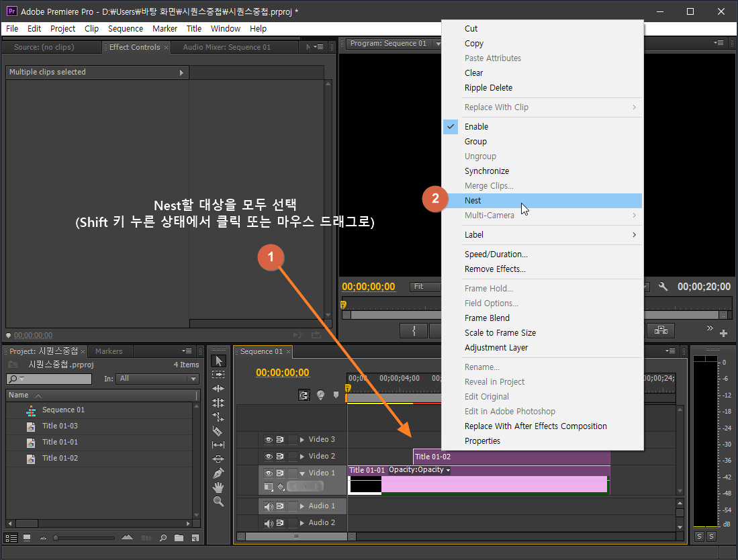Open Multiple clips selected expander arrow
The width and height of the screenshot is (738, 560).
point(181,73)
